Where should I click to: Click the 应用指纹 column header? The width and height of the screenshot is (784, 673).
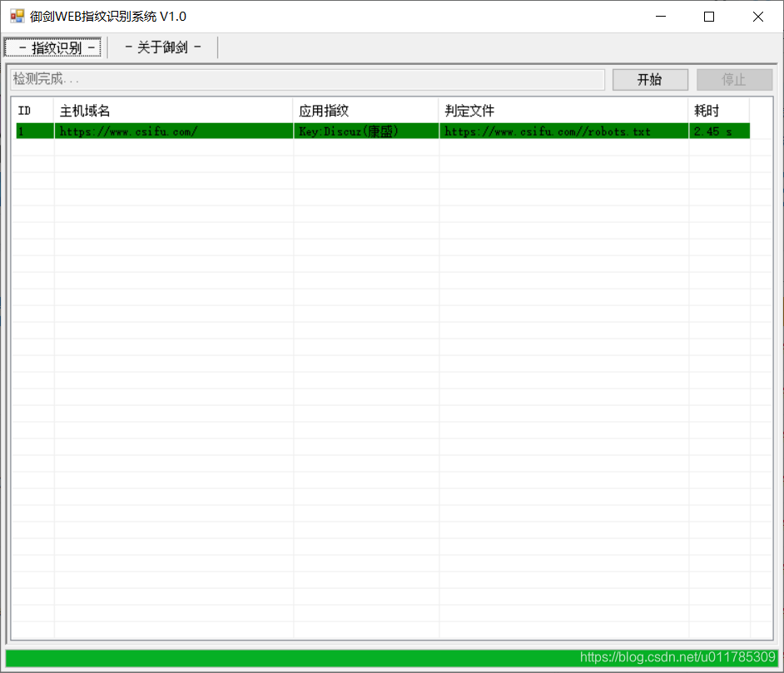point(366,111)
